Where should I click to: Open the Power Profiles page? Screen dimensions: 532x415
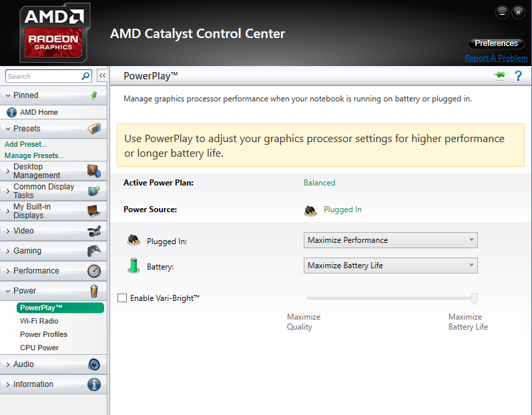point(43,334)
